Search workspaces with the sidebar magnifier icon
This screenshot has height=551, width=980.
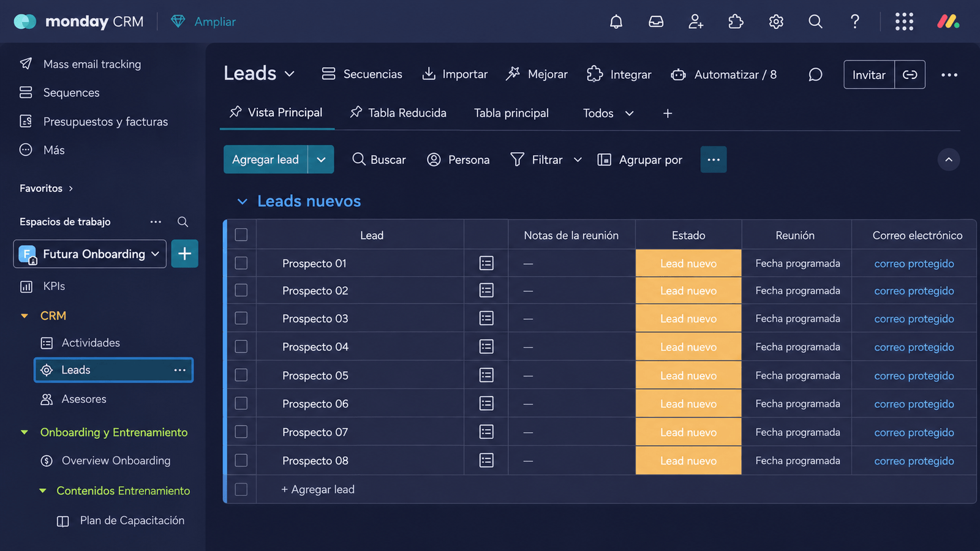click(183, 222)
